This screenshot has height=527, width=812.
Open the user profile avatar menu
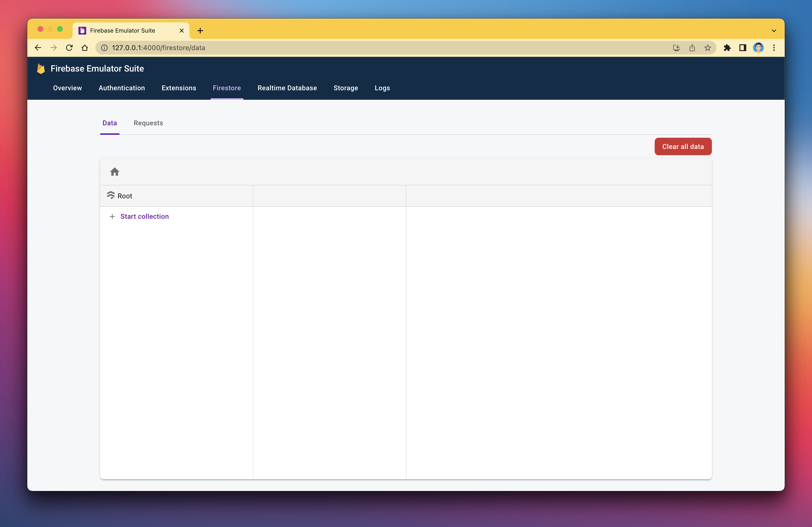coord(758,48)
